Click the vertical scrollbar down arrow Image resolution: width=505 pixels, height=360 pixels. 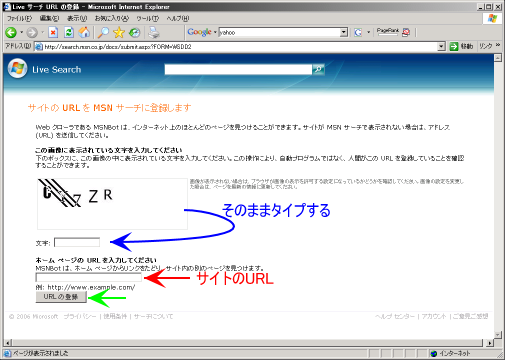498,334
